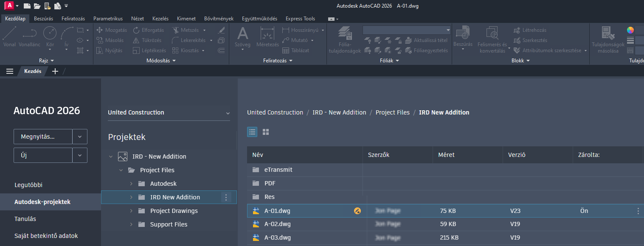Open the dropdown arrow beside Új
Screen dimensions: 644x246
click(80, 155)
